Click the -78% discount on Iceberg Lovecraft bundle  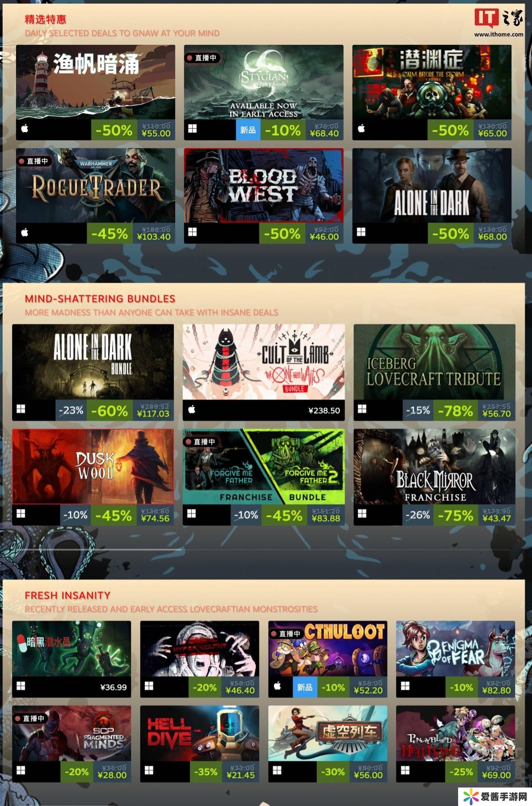tap(456, 411)
